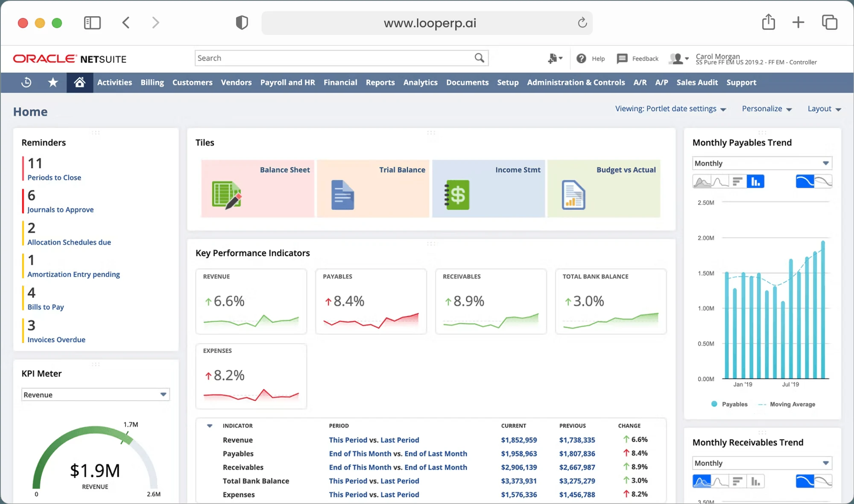854x504 pixels.
Task: Select column chart type in Receivables Trend
Action: [x=755, y=481]
